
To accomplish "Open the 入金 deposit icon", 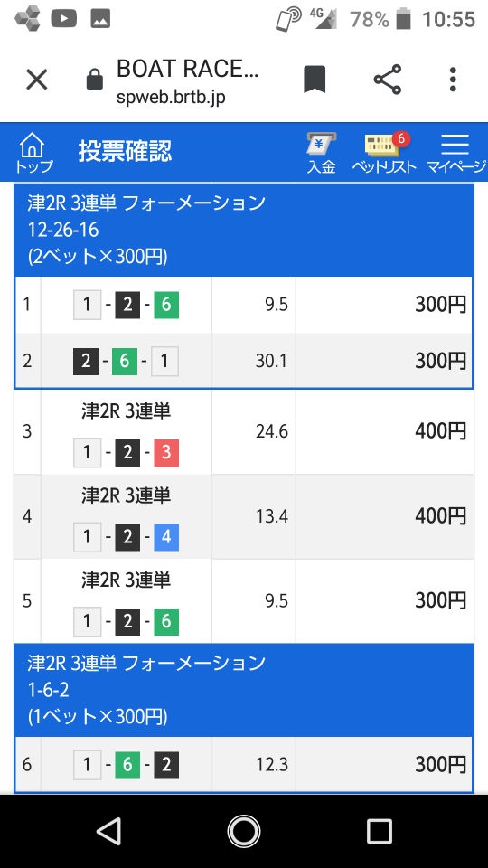I will click(x=322, y=153).
